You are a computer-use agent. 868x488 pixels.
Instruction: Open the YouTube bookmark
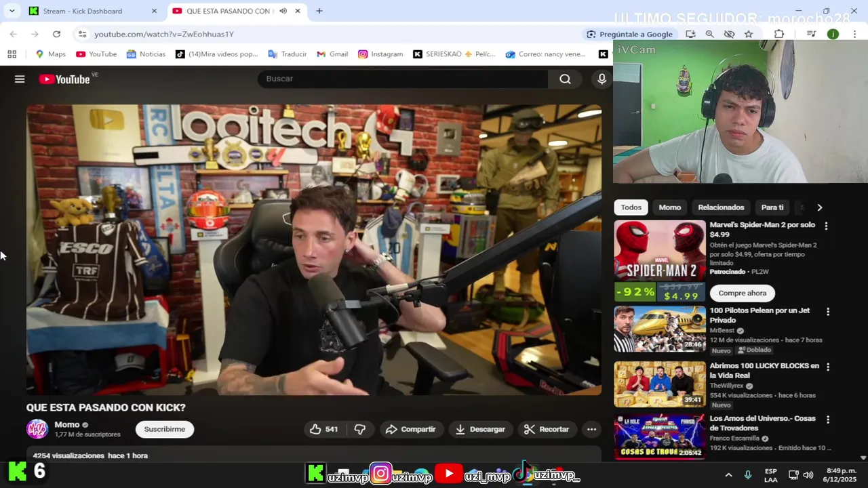click(x=96, y=54)
